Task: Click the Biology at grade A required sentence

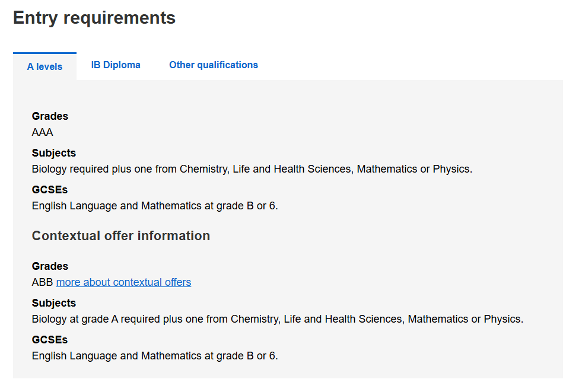Action: pos(278,319)
